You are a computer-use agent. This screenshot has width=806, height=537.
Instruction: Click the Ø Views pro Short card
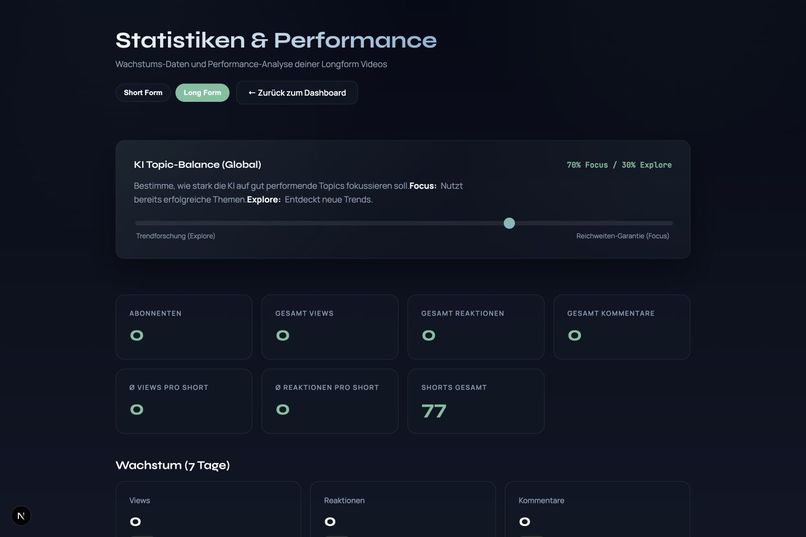(184, 401)
